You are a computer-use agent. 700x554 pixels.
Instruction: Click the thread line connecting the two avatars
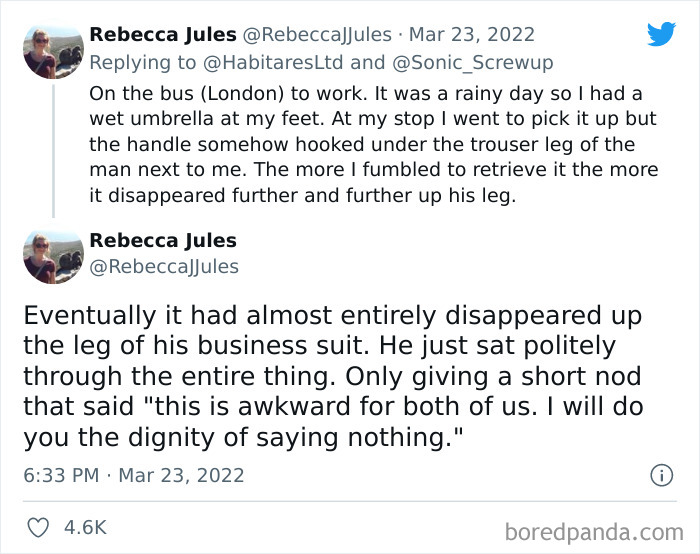coord(52,150)
